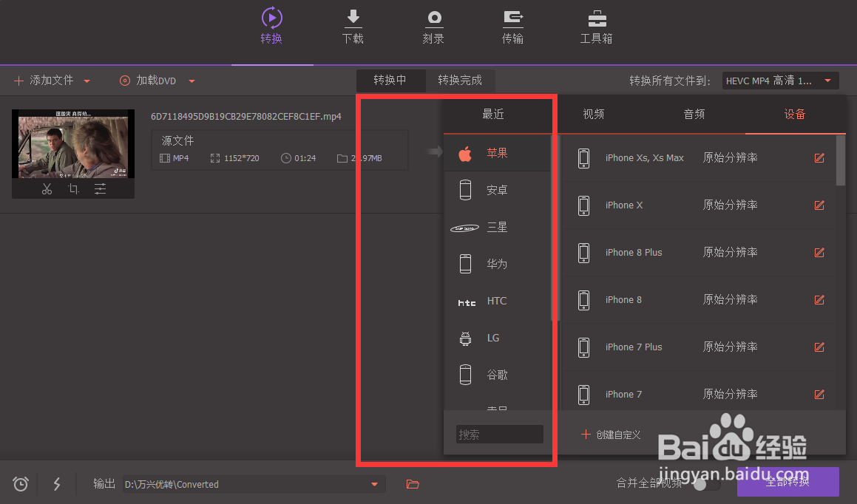Edit settings for iPhone 7 Plus

pyautogui.click(x=819, y=347)
